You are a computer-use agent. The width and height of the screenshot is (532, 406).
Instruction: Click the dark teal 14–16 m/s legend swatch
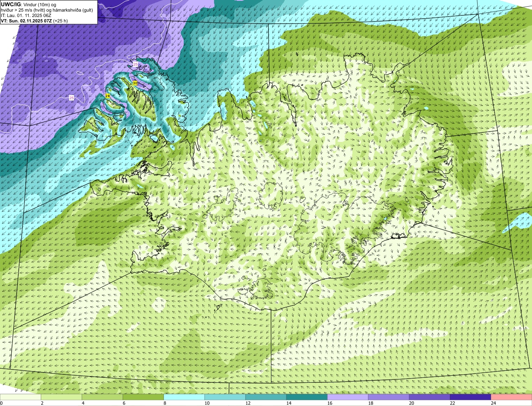pos(307,397)
